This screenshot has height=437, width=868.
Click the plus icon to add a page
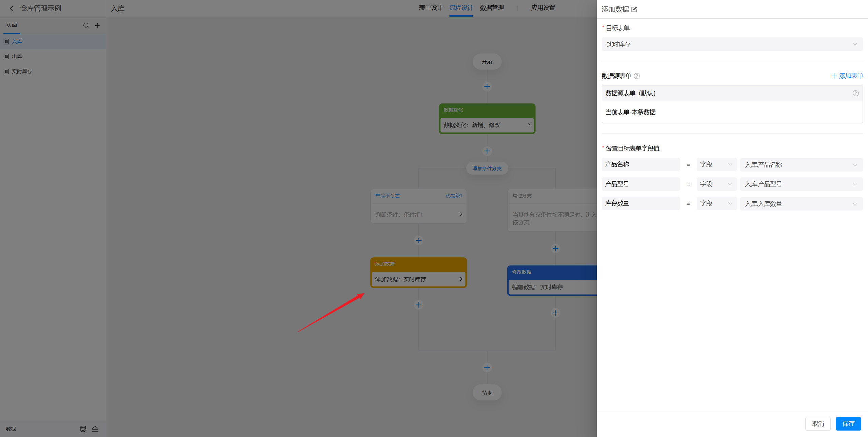click(97, 25)
